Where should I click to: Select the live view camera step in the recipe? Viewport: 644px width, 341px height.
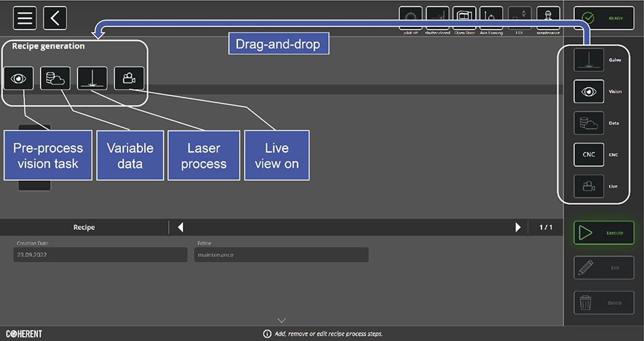coord(128,79)
